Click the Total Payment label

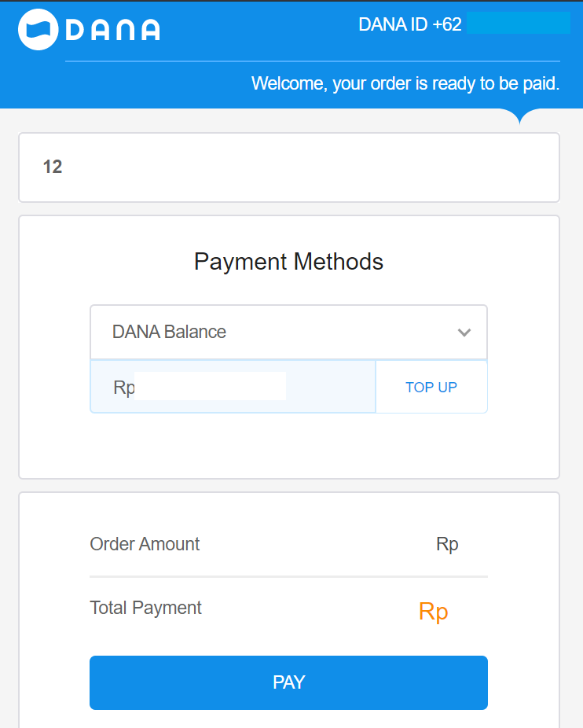(146, 608)
